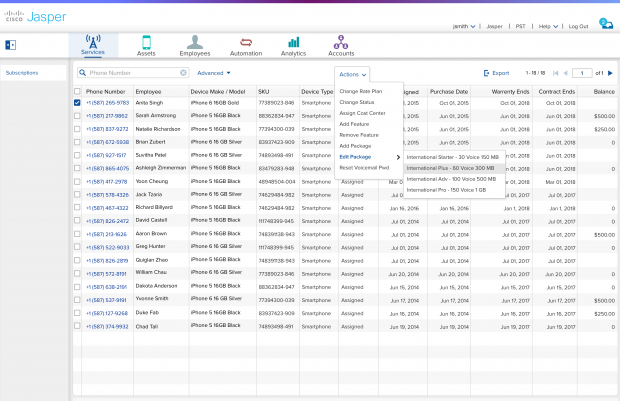The height and width of the screenshot is (401, 620).
Task: Open the Accounts hierarchy icon
Action: coord(341,42)
